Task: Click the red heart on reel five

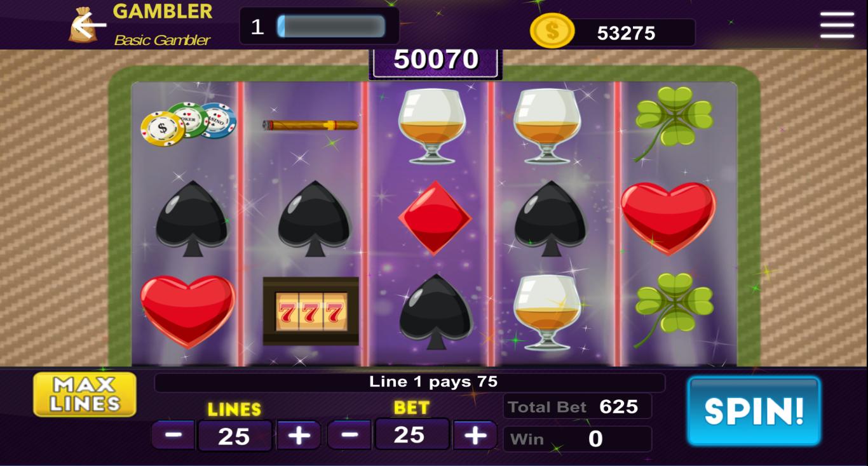Action: pyautogui.click(x=668, y=218)
